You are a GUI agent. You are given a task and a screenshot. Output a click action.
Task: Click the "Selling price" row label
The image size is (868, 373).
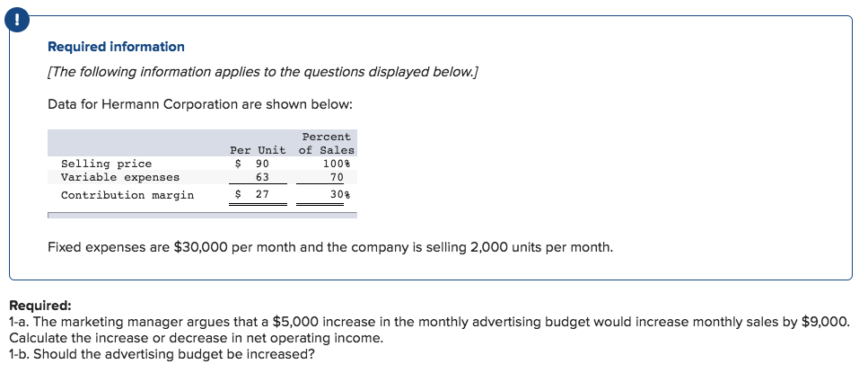[106, 164]
